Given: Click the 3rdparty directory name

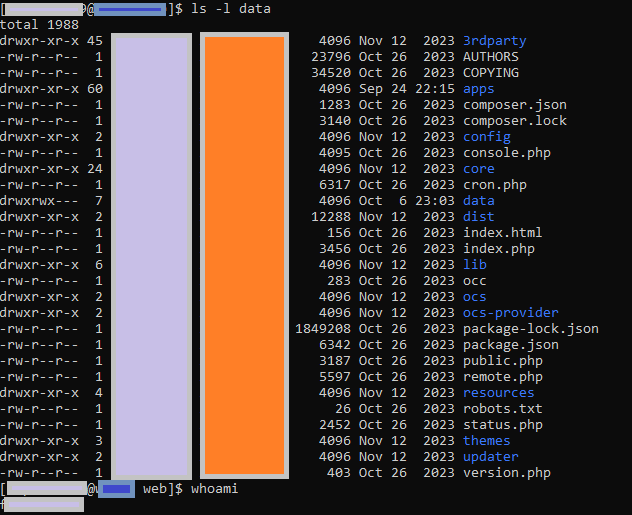Looking at the screenshot, I should click(x=494, y=41).
